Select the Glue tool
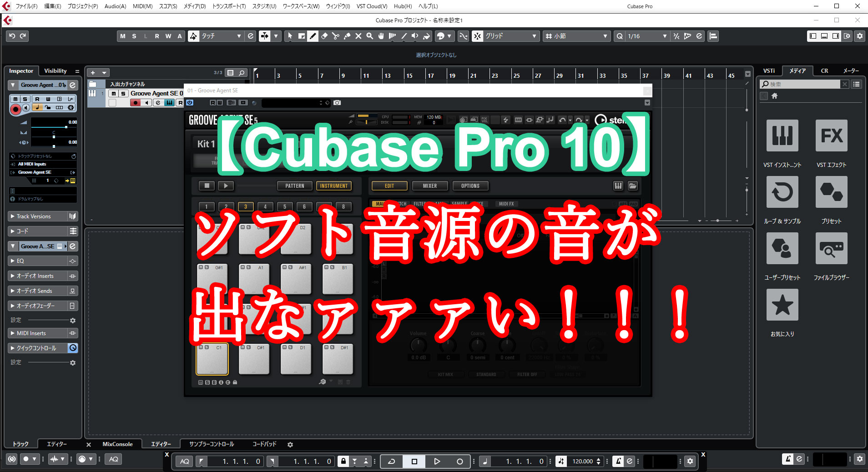This screenshot has width=868, height=472. [x=347, y=36]
